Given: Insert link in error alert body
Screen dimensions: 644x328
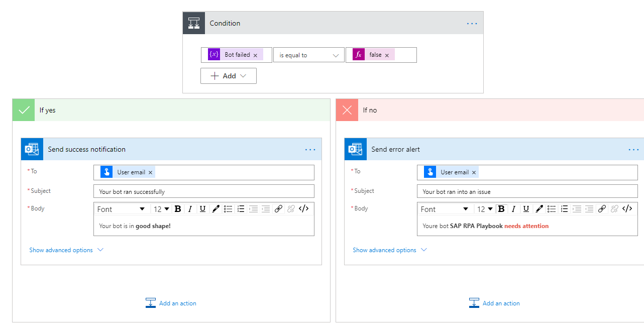Looking at the screenshot, I should [x=602, y=209].
